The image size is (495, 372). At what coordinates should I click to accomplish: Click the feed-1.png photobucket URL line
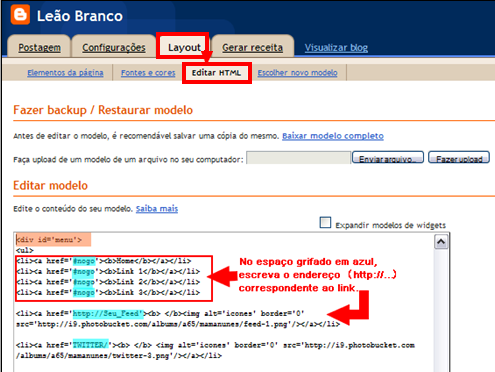pyautogui.click(x=178, y=324)
